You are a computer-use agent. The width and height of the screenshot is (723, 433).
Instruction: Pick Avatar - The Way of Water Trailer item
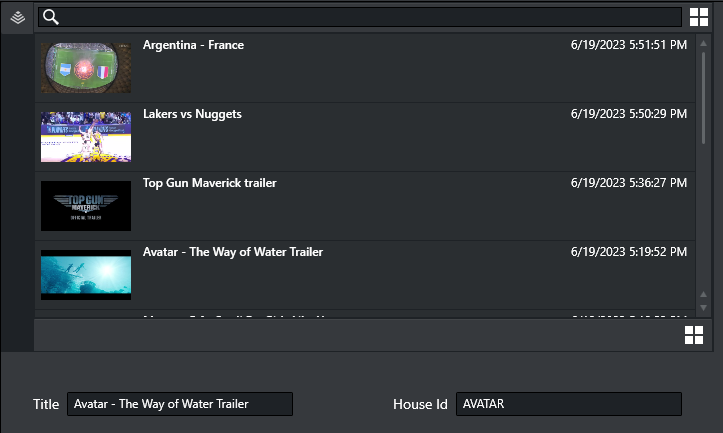[x=233, y=252]
